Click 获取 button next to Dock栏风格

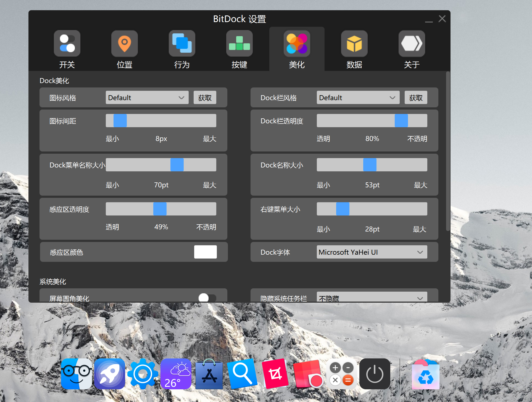416,97
